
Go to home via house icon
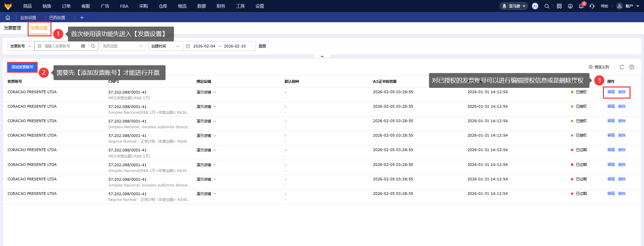point(8,17)
